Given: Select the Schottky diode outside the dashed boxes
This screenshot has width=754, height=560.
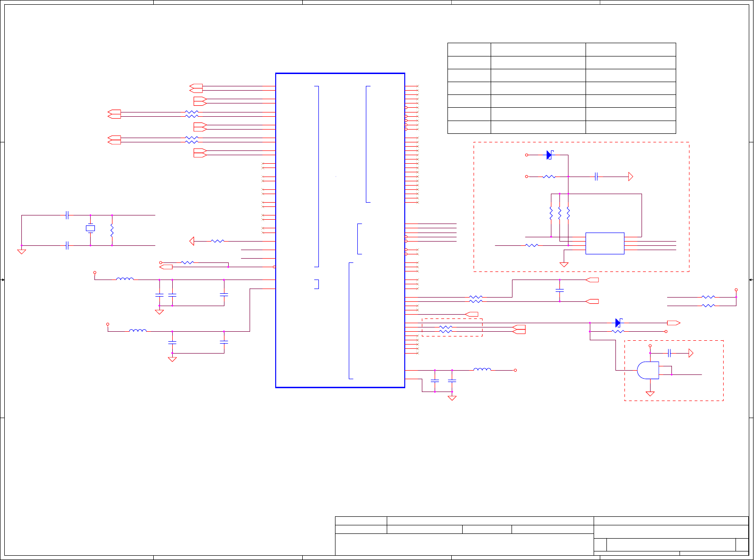Looking at the screenshot, I should coord(618,323).
